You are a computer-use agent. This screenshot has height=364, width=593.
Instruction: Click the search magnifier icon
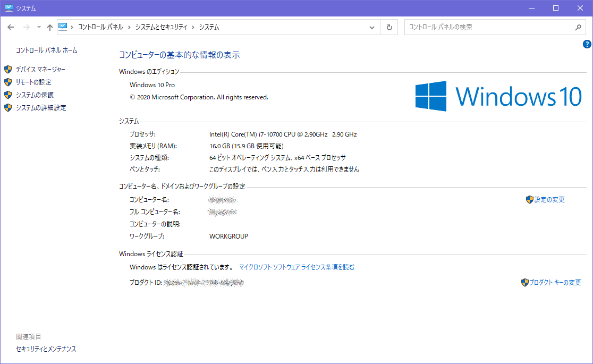click(578, 27)
